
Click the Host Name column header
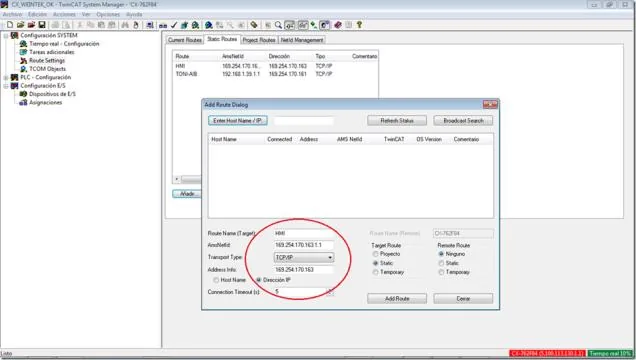pyautogui.click(x=224, y=139)
